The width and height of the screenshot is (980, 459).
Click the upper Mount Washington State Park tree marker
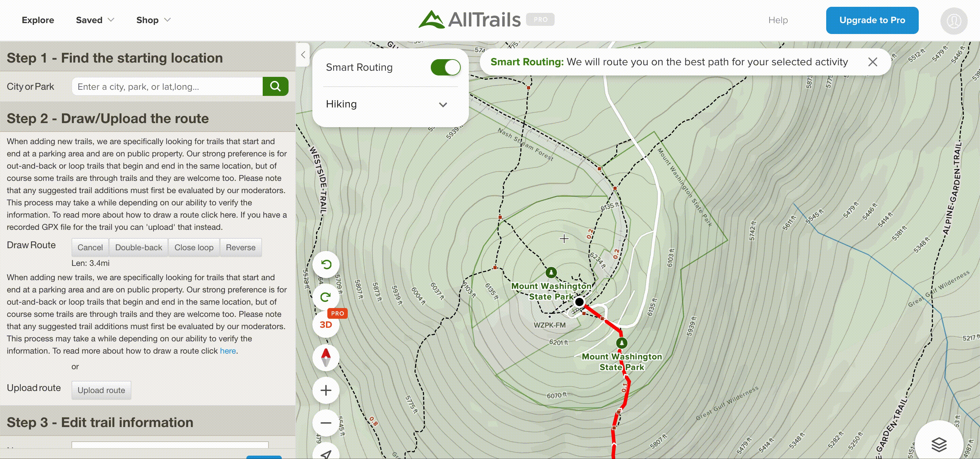click(x=551, y=272)
